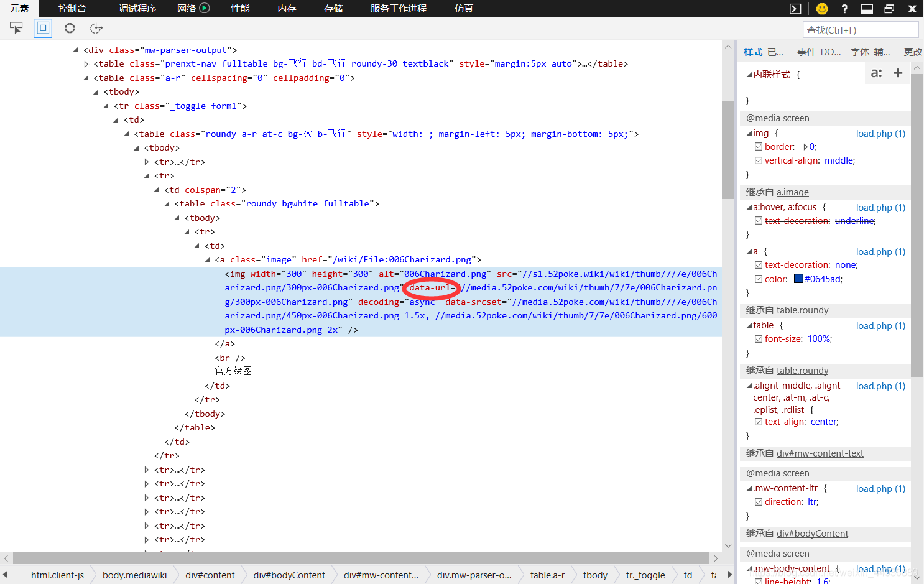Select html.client-js in breadcrumb

[x=57, y=575]
